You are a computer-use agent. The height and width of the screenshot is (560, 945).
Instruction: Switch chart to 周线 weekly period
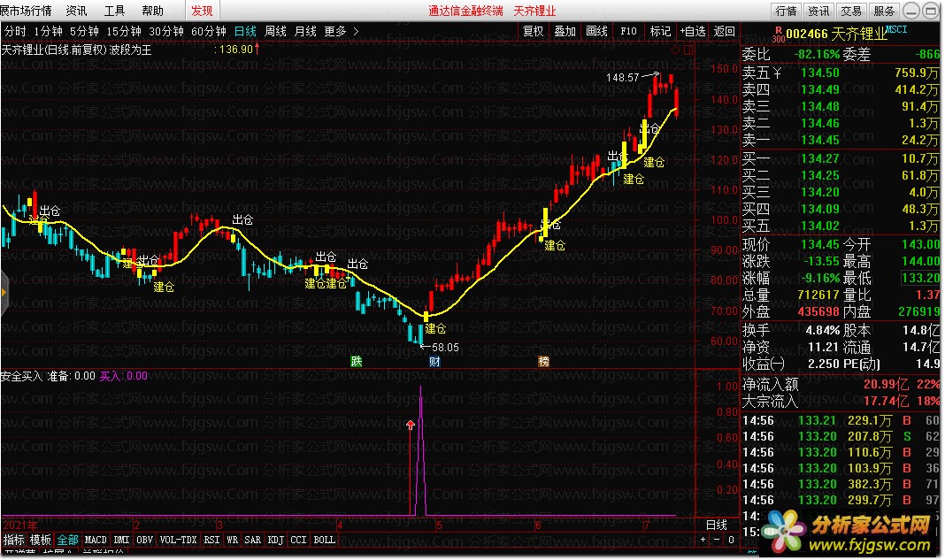(275, 31)
